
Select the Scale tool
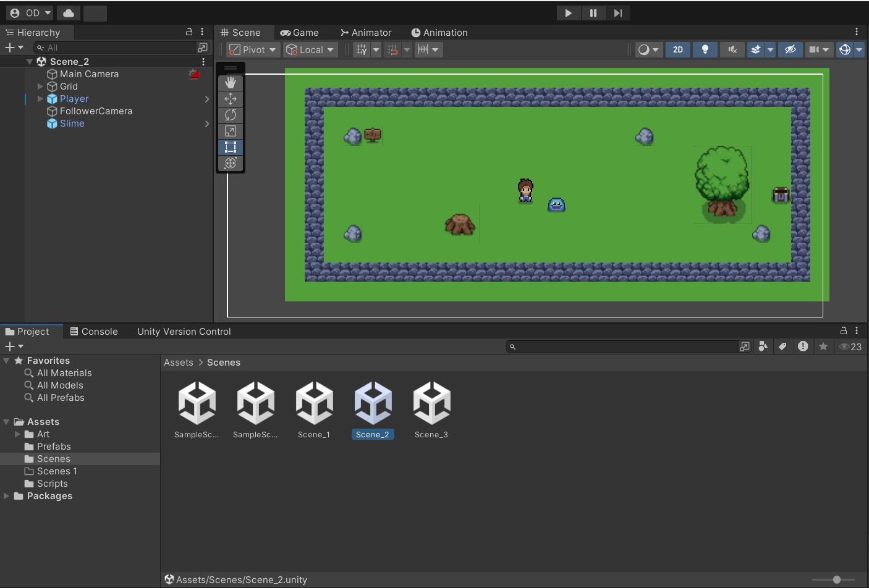pos(231,131)
